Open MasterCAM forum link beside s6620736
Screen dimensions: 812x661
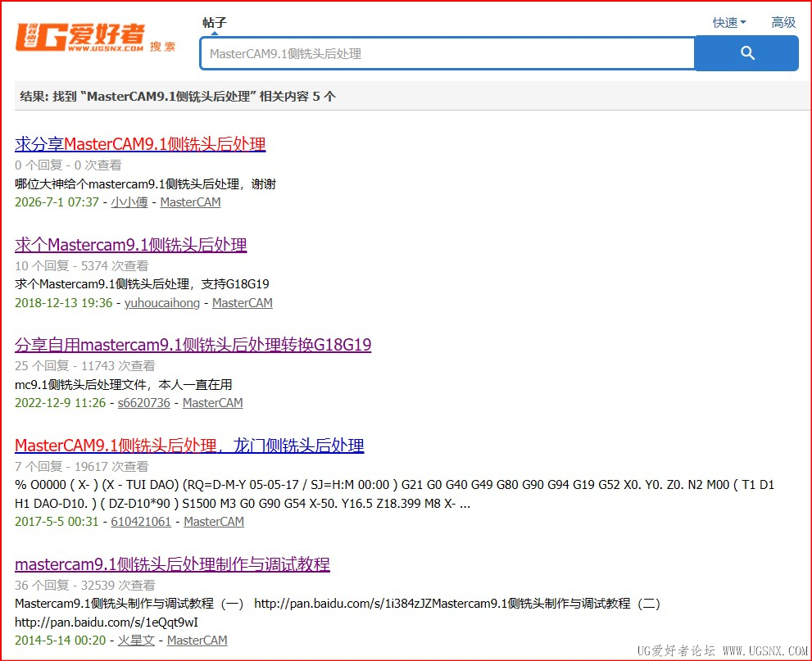click(x=213, y=403)
